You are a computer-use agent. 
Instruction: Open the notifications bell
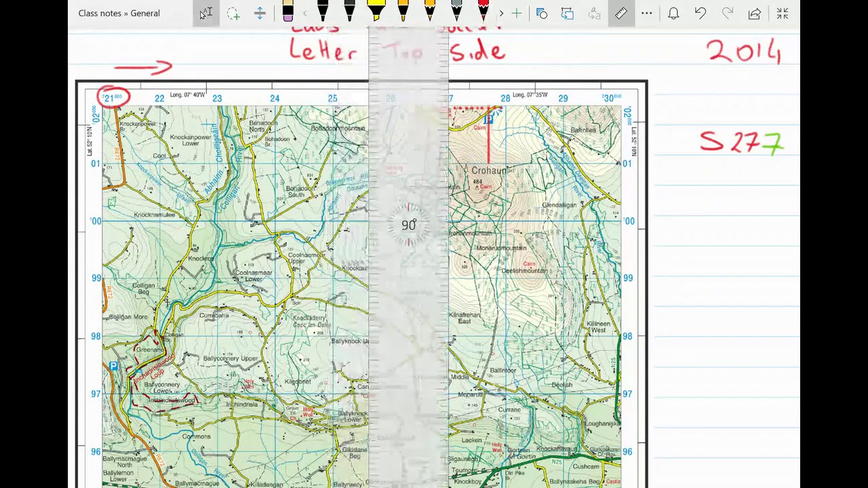673,13
